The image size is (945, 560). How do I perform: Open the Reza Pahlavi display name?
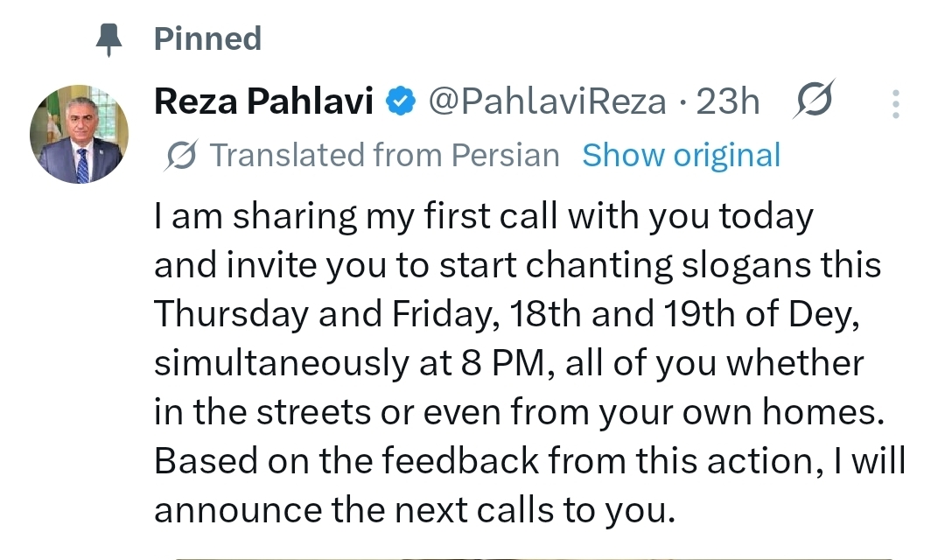coord(264,102)
